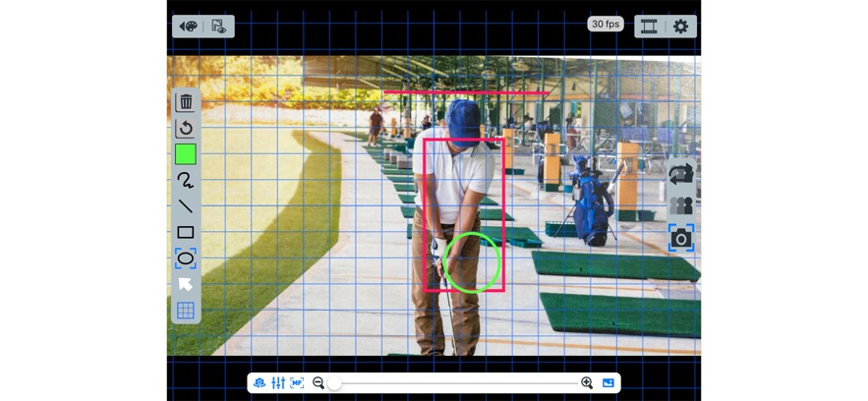The width and height of the screenshot is (868, 401).
Task: Click the zoom slider handle
Action: point(334,382)
